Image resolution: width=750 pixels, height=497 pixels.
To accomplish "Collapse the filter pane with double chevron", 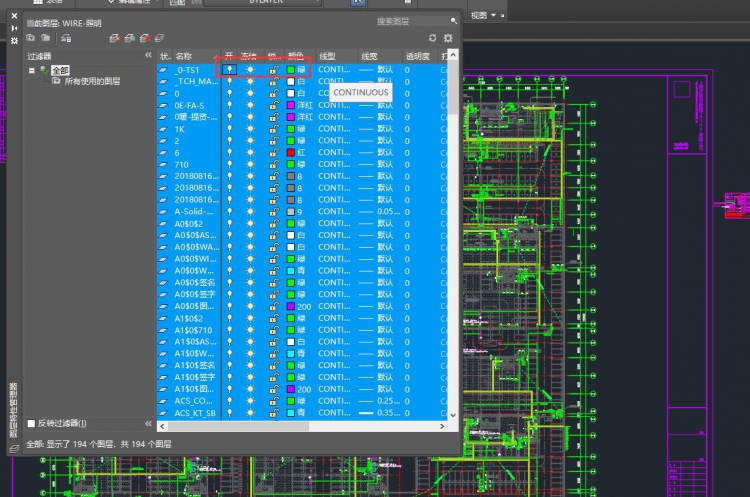I will pyautogui.click(x=148, y=56).
